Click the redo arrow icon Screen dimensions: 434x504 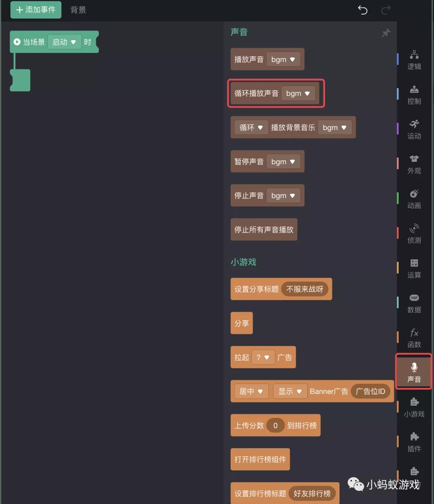point(385,11)
